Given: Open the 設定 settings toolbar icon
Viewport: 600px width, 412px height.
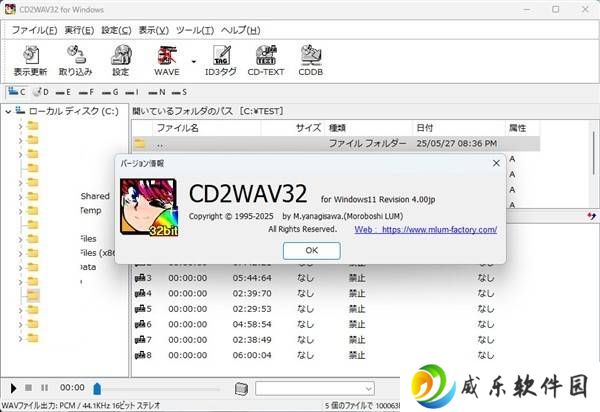Looking at the screenshot, I should [x=121, y=60].
